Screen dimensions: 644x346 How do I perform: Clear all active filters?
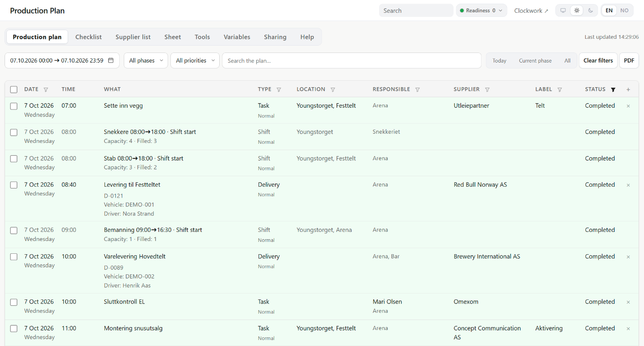coord(598,60)
